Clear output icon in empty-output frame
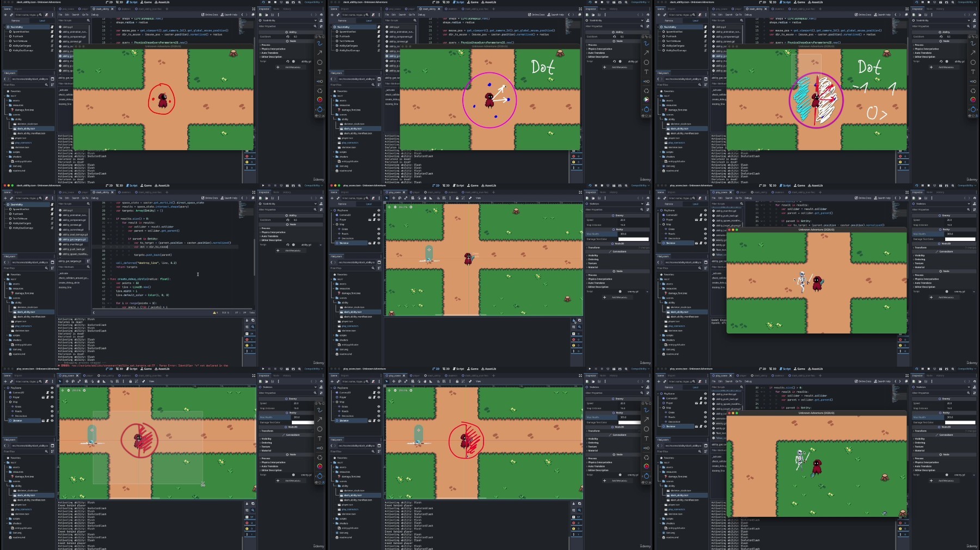980x550 pixels. pos(574,320)
